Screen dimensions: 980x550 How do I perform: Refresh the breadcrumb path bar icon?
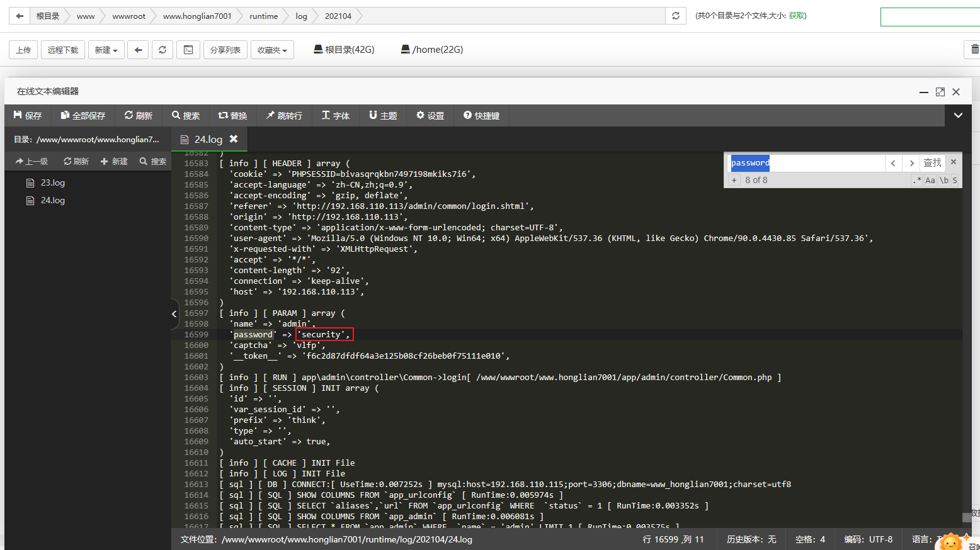coord(675,16)
